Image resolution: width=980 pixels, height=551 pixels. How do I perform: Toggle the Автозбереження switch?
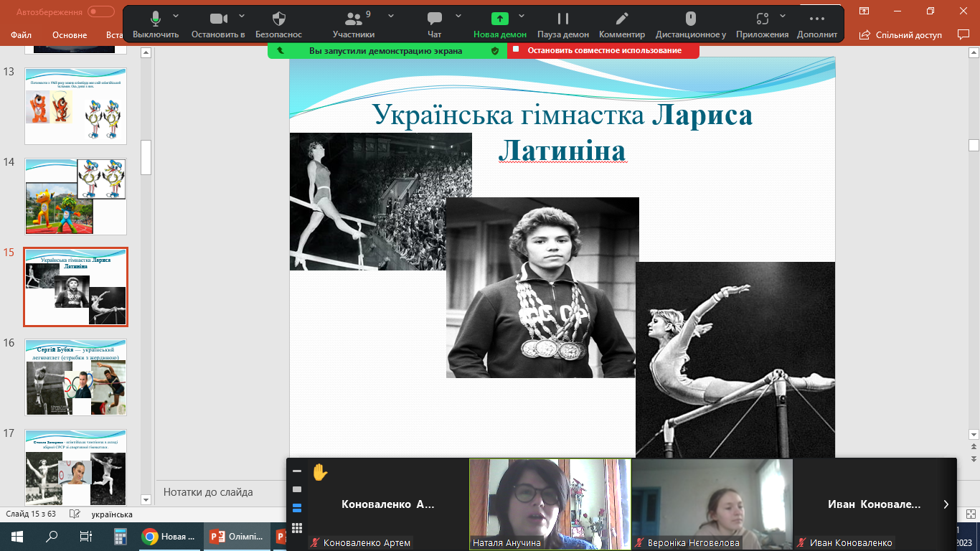[x=101, y=11]
